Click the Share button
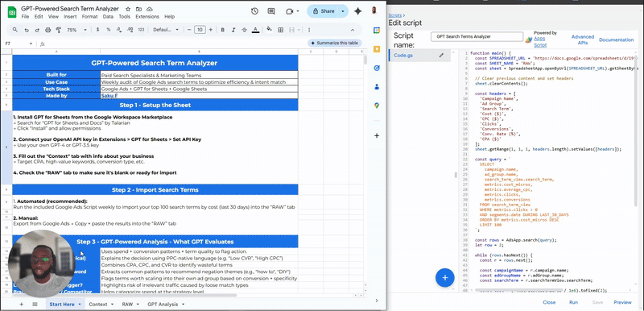644x311 pixels. pyautogui.click(x=324, y=11)
